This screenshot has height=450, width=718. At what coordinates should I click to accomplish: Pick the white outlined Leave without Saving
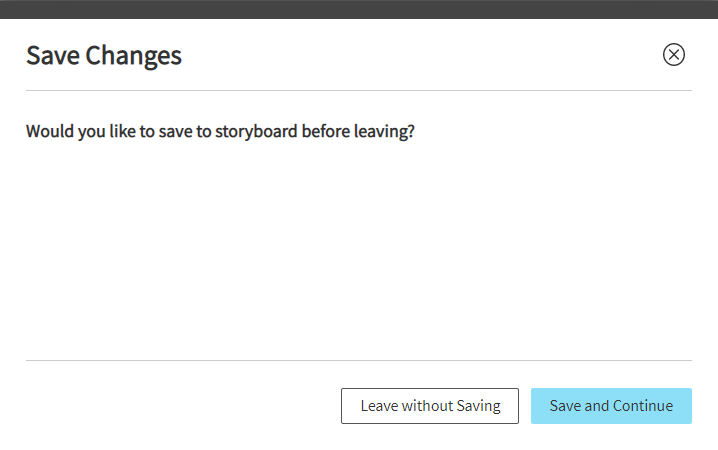click(x=430, y=406)
